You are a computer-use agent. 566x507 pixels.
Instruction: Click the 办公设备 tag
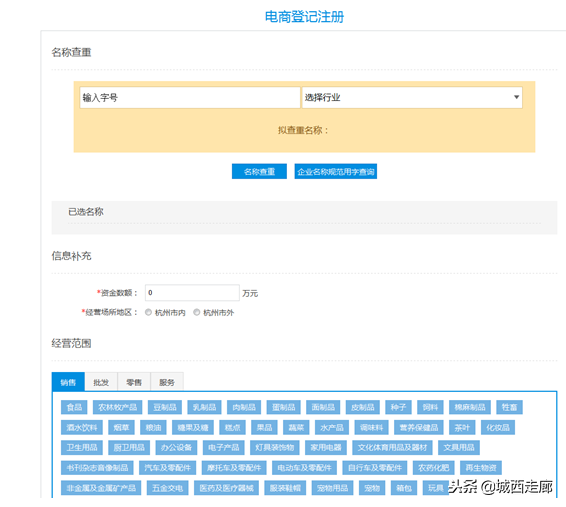[x=176, y=447]
